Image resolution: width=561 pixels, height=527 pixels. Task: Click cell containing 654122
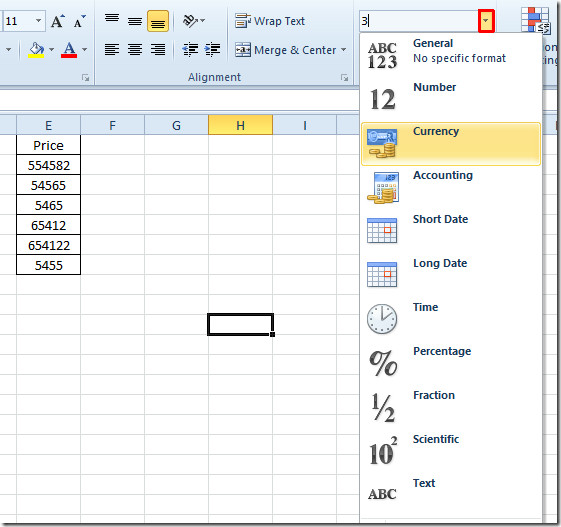48,245
